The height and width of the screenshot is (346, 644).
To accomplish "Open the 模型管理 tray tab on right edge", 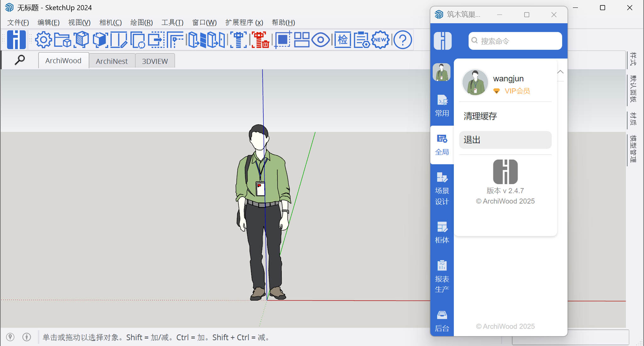I will coord(633,149).
